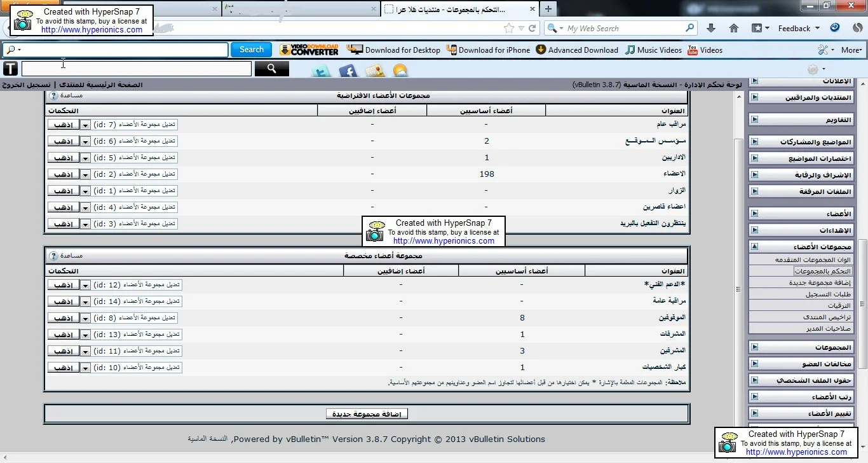
Task: Click the browser home icon
Action: point(733,28)
